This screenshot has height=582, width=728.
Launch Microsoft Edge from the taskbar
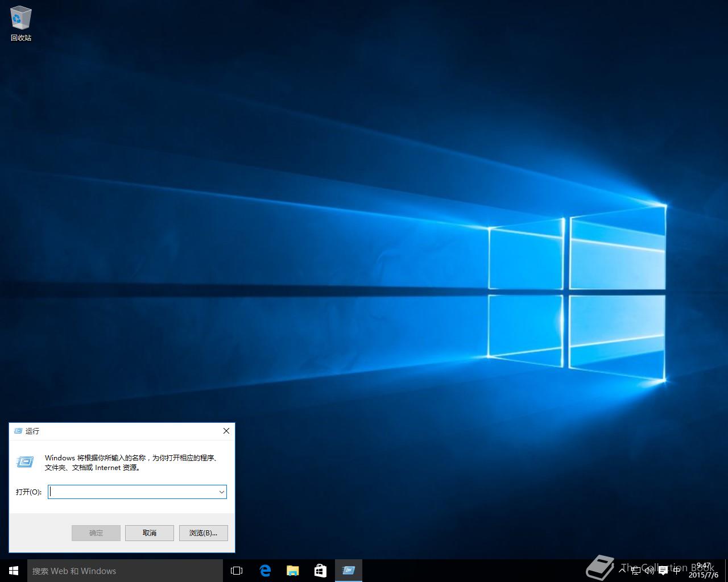[265, 571]
